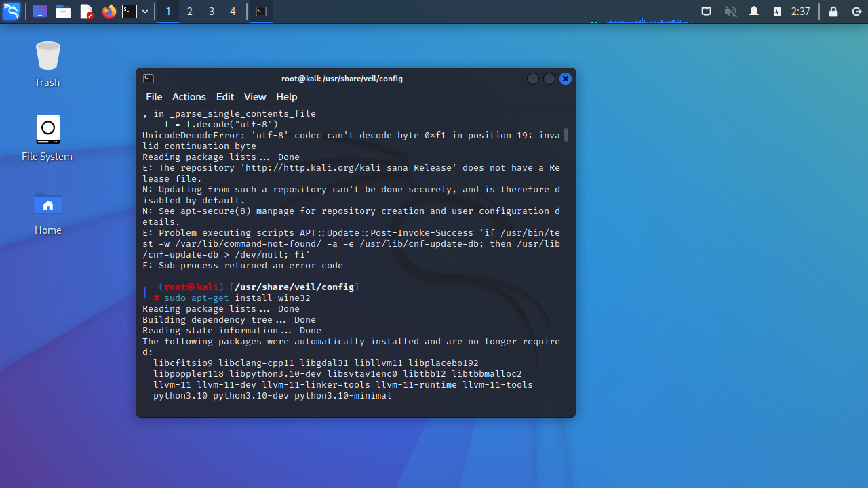Screen dimensions: 868x488
Task: Open the File menu in the terminal
Action: (154, 97)
